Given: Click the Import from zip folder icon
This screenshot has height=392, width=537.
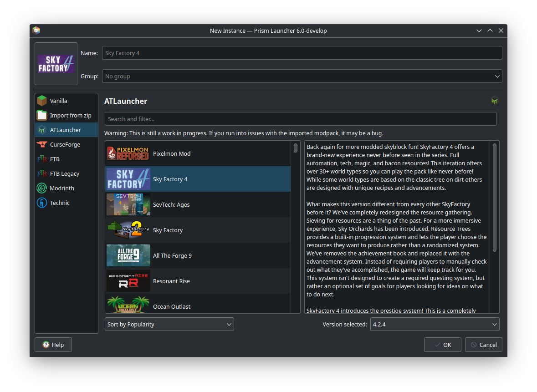Looking at the screenshot, I should coord(42,115).
